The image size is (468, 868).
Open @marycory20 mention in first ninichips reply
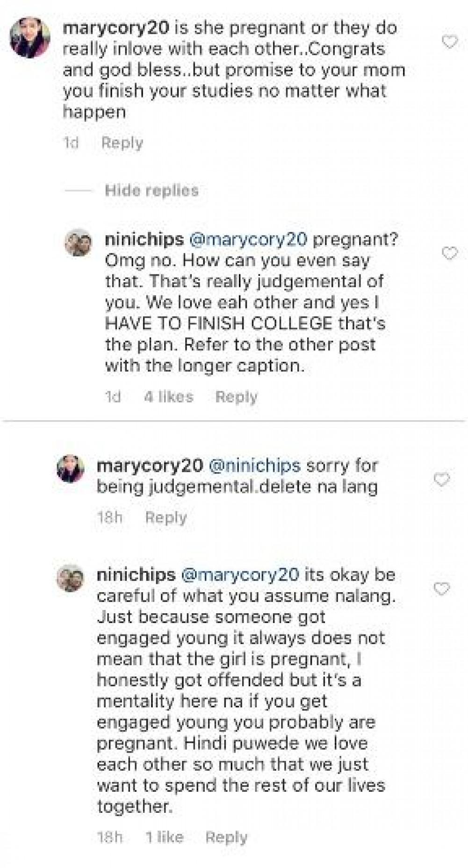pyautogui.click(x=248, y=239)
